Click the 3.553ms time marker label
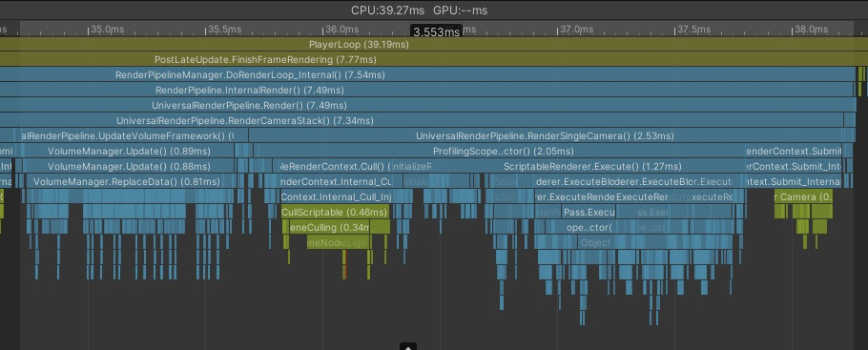Viewport: 868px width, 350px height. point(436,31)
